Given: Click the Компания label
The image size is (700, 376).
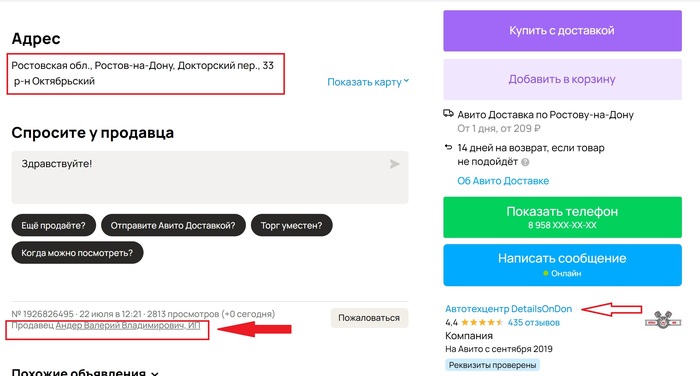Looking at the screenshot, I should (x=469, y=335).
